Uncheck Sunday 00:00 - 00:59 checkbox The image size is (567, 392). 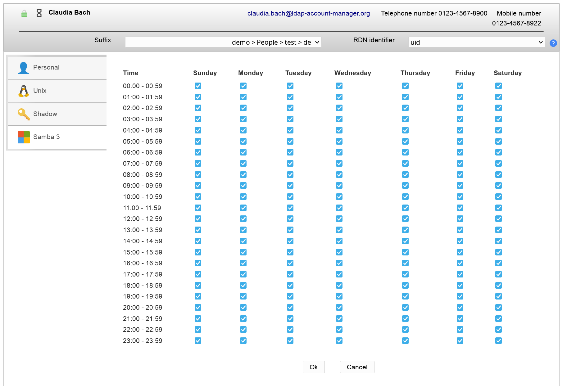click(x=198, y=86)
